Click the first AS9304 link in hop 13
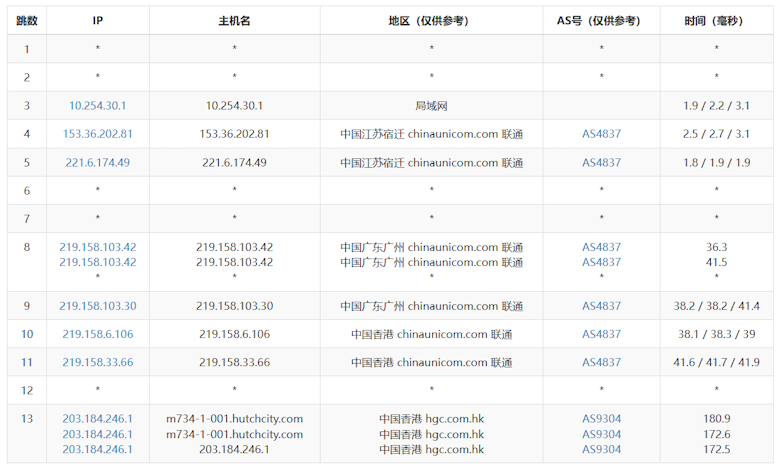 601,419
